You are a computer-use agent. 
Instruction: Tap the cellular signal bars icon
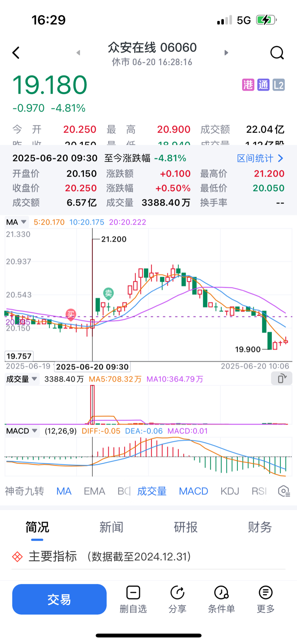tap(225, 20)
